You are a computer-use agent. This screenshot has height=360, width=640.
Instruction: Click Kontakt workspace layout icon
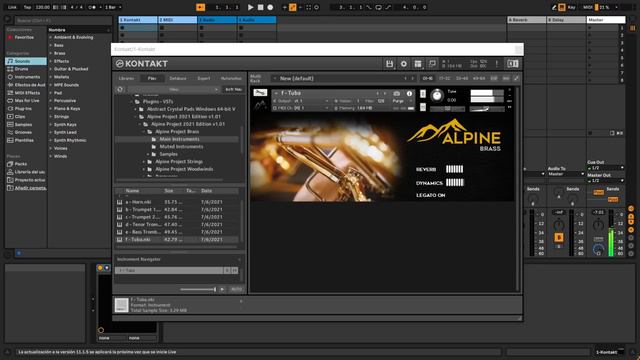click(418, 64)
